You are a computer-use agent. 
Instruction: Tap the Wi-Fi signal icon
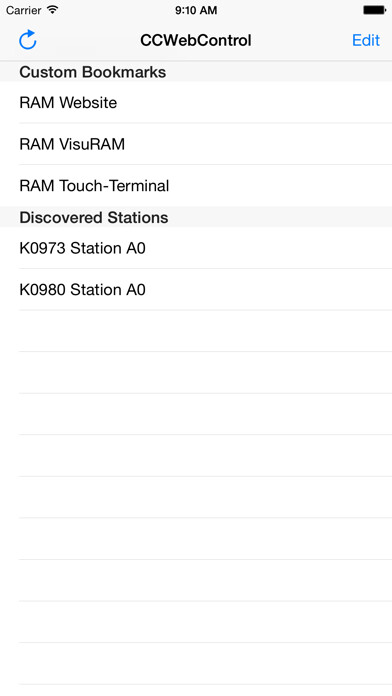53,9
